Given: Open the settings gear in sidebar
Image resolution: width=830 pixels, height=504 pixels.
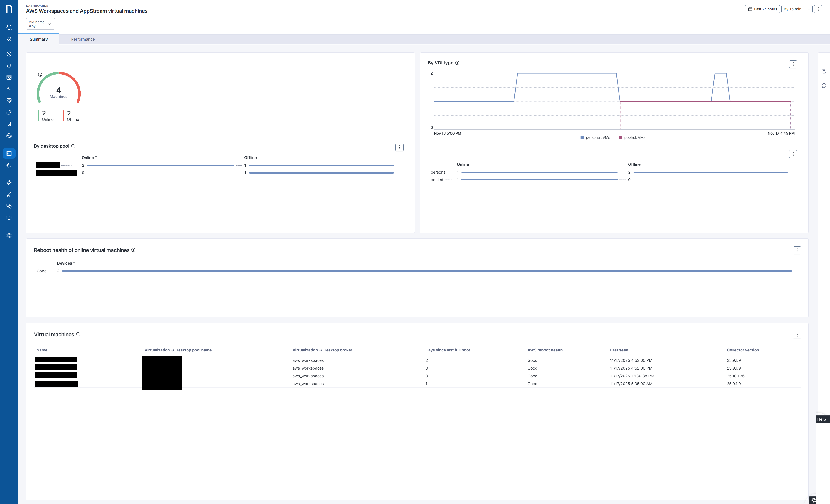Looking at the screenshot, I should point(9,236).
